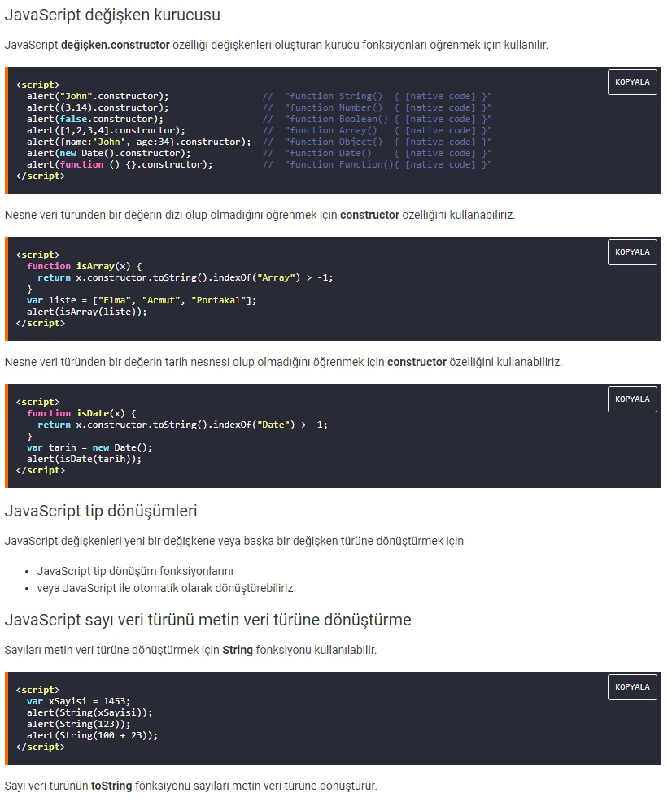Click "alert(String(100 + 23))" code line

(93, 735)
